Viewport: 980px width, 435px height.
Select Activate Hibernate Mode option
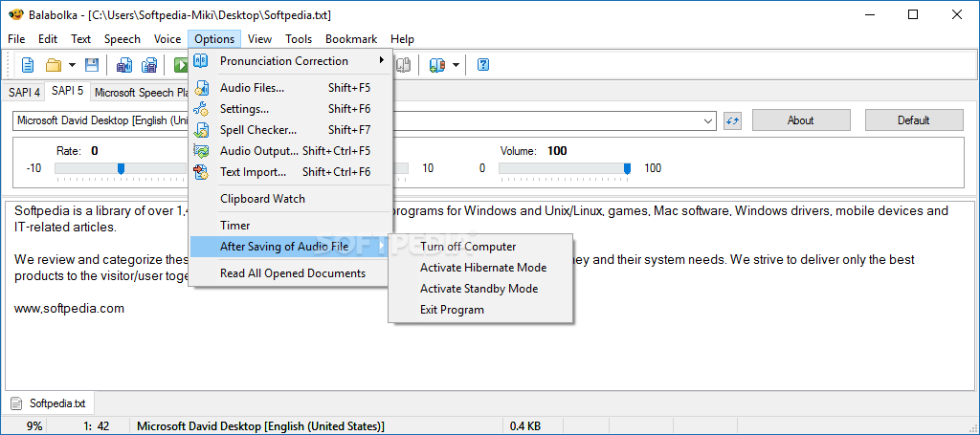(x=480, y=268)
